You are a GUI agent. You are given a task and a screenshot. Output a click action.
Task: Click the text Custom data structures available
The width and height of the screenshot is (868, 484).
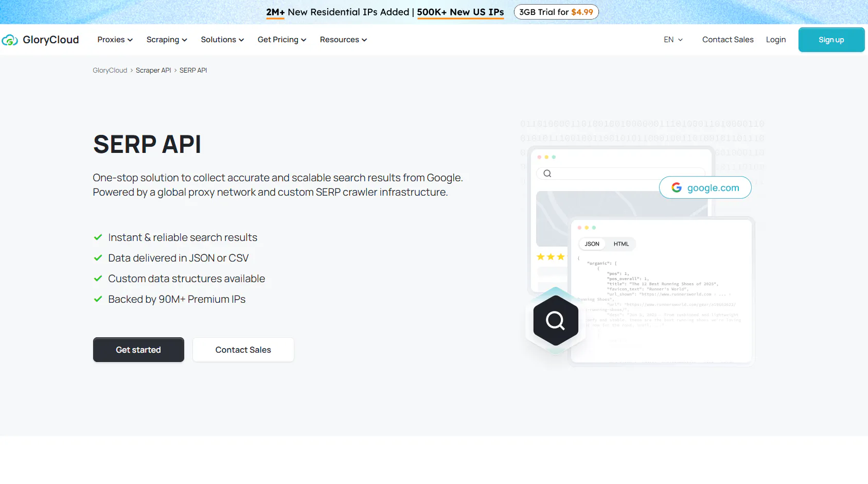coord(187,279)
